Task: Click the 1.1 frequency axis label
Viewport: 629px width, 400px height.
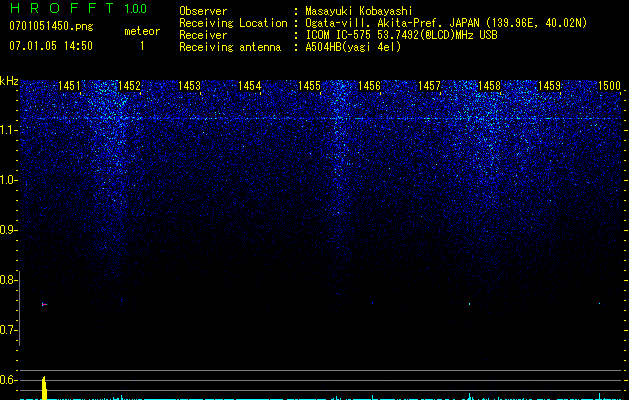Action: tap(8, 130)
